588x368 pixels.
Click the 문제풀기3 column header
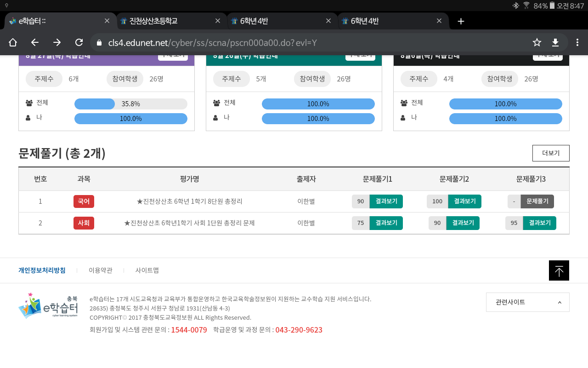pos(531,179)
